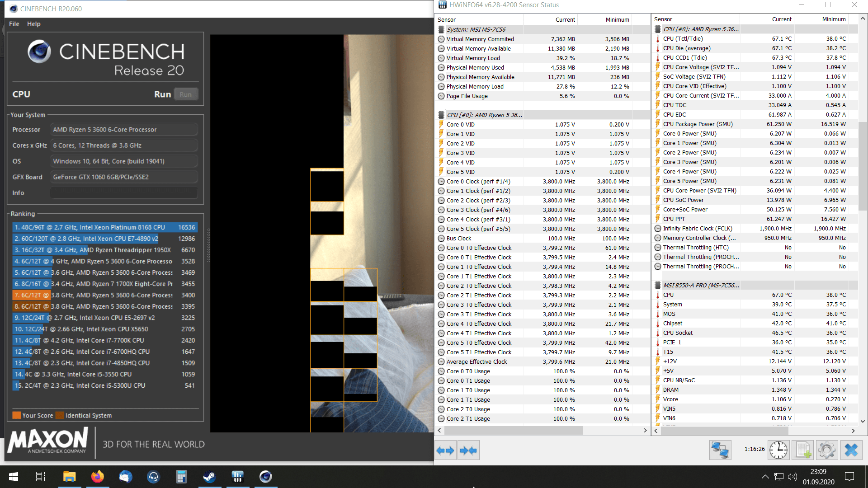Select the DRAM voltage sensor row

point(755,390)
